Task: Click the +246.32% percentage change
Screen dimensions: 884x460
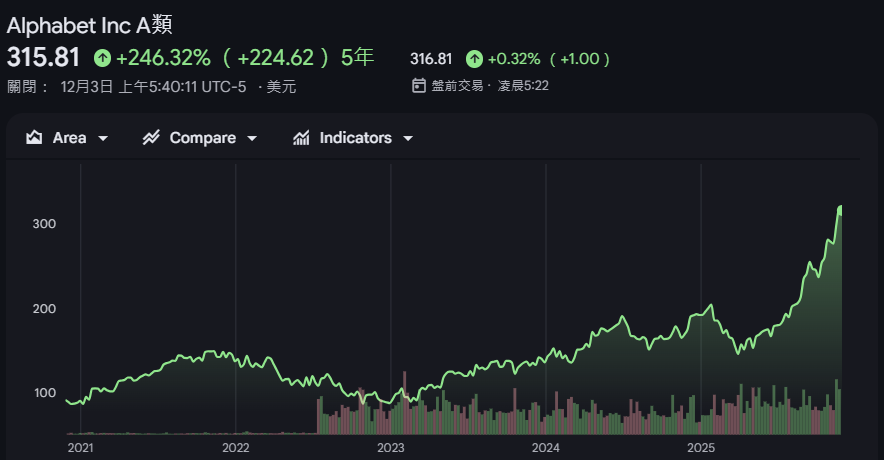Action: point(163,58)
